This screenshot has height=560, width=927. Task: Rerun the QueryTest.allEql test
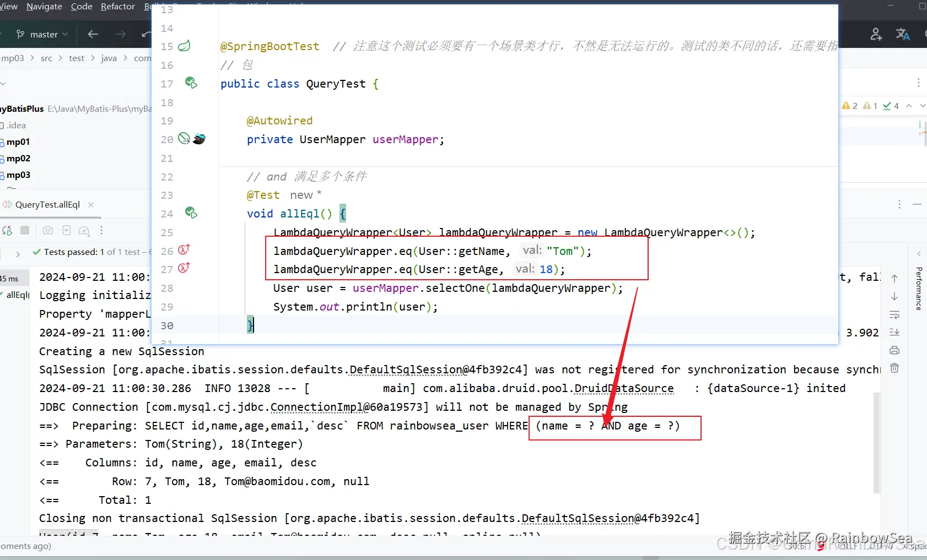point(7,231)
